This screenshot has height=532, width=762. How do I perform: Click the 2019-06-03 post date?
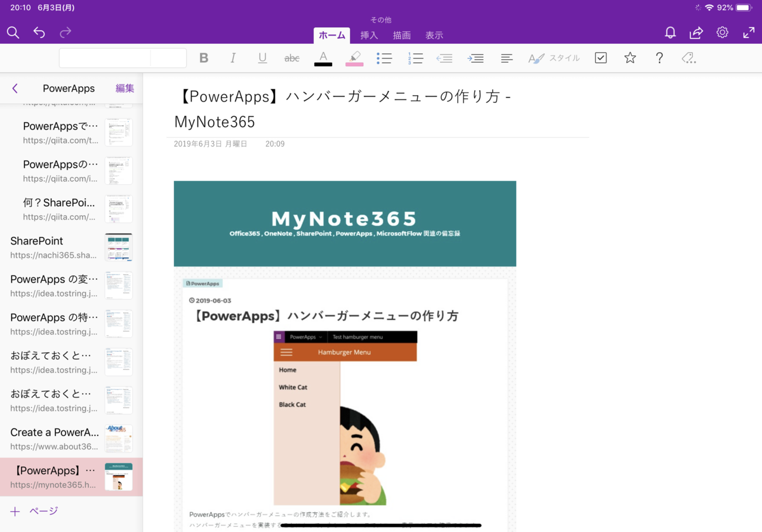[210, 301]
